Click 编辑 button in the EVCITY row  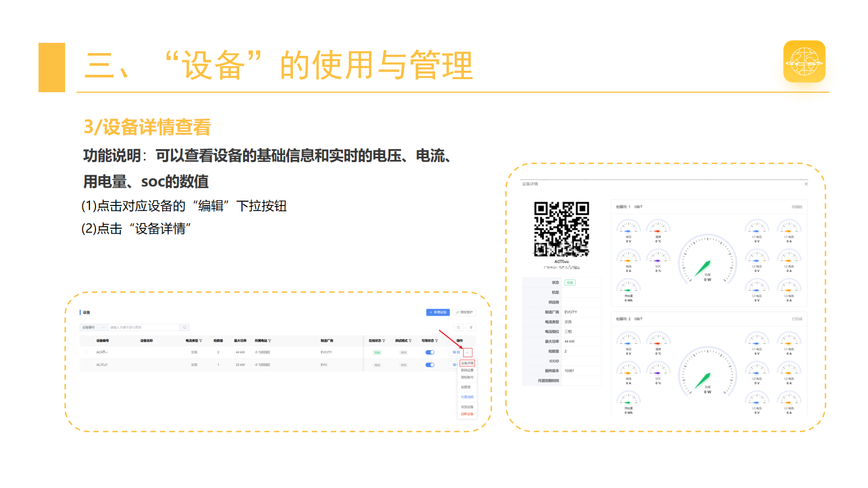point(456,352)
